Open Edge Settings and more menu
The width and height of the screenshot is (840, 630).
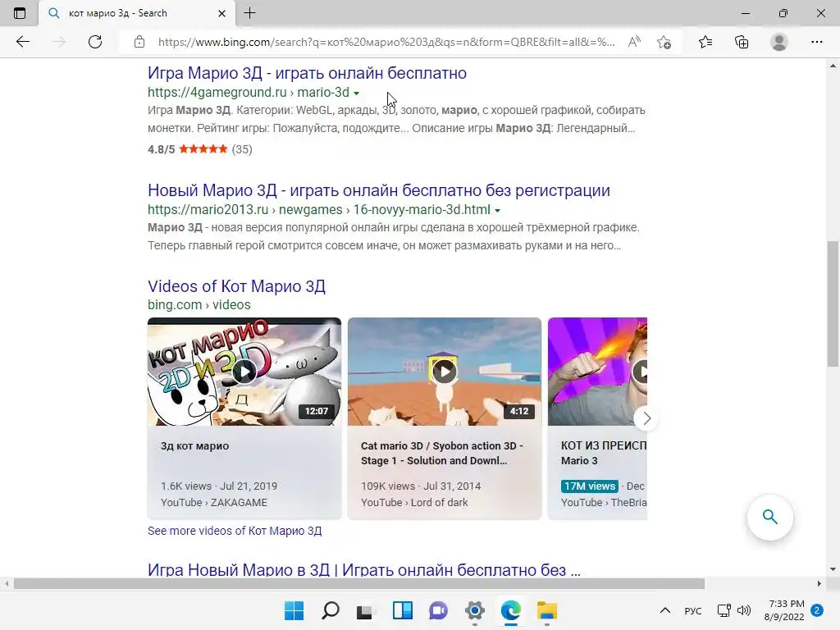816,42
